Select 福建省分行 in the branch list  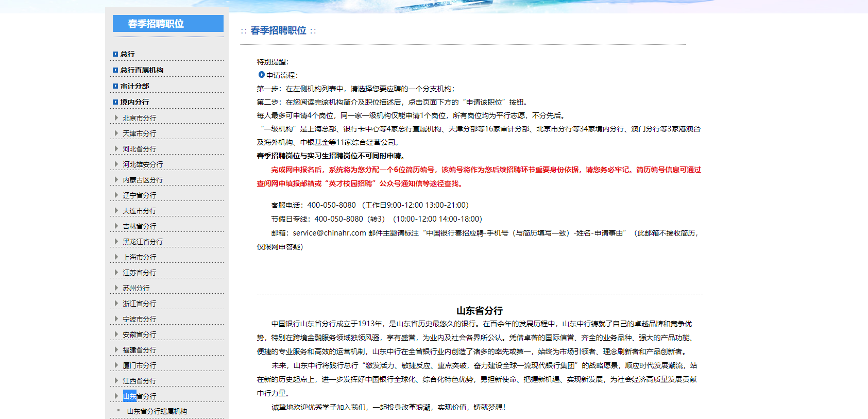click(x=140, y=350)
